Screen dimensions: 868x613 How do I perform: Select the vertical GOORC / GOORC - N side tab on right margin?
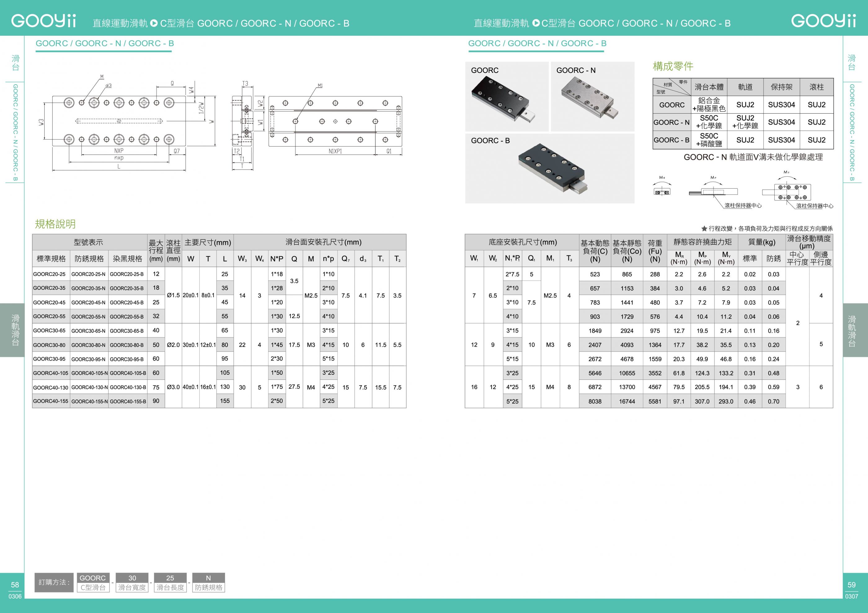click(852, 132)
